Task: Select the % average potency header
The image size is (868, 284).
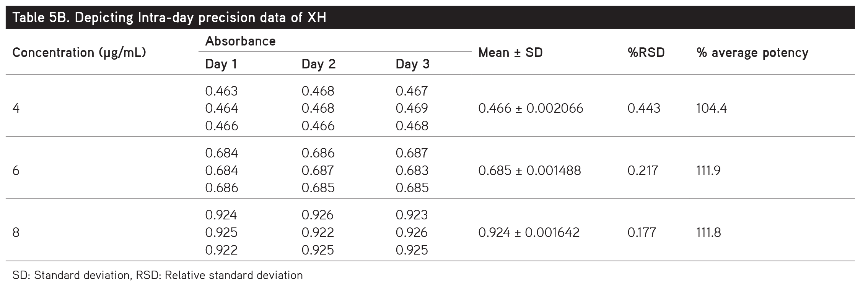Action: (x=752, y=52)
